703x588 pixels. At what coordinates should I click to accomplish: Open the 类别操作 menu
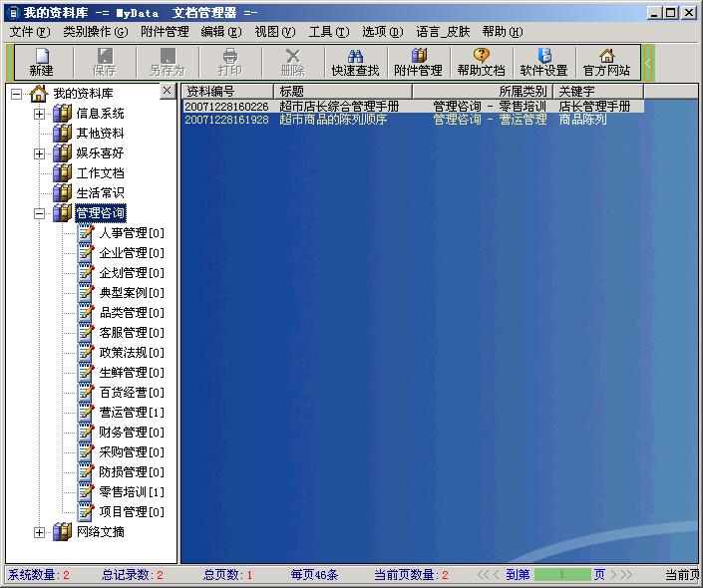click(x=95, y=32)
